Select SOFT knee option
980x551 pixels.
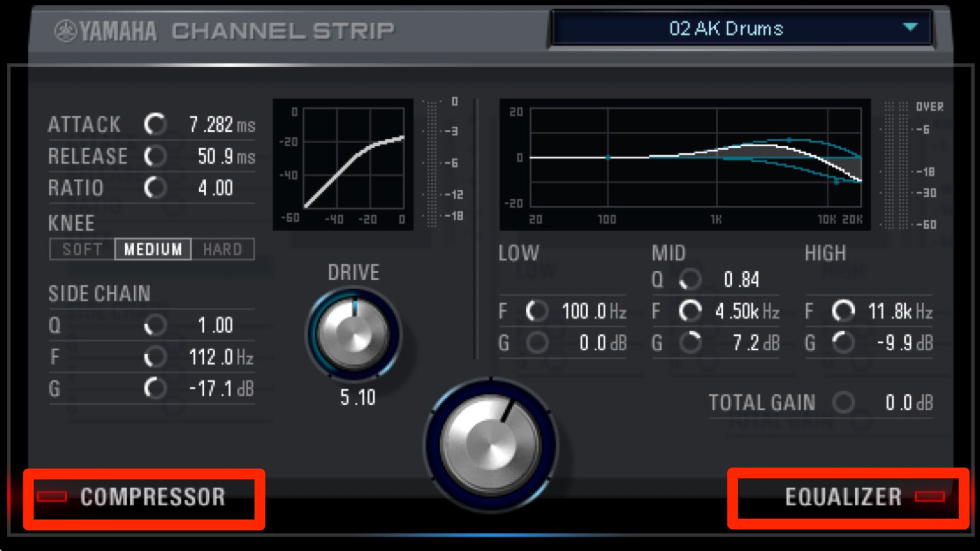click(82, 249)
